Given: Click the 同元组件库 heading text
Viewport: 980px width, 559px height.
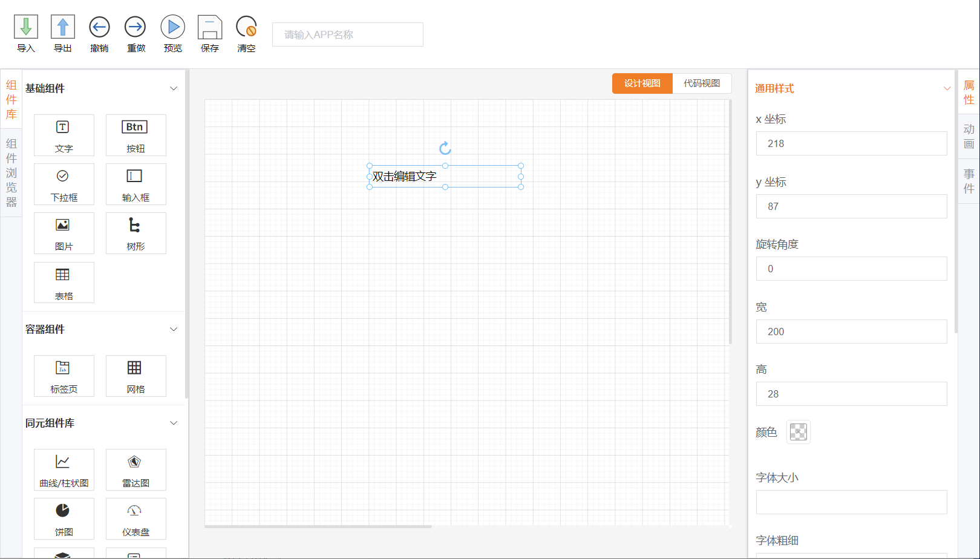Looking at the screenshot, I should pyautogui.click(x=50, y=423).
